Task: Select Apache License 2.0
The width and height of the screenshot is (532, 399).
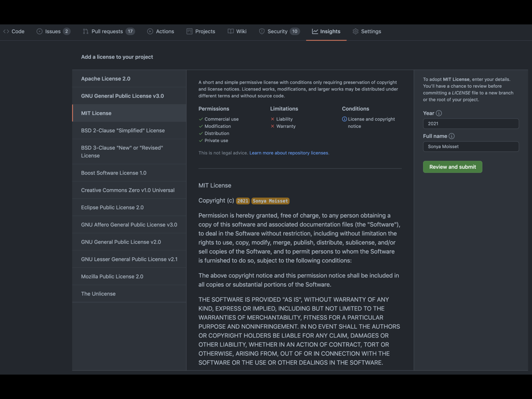Action: (129, 79)
